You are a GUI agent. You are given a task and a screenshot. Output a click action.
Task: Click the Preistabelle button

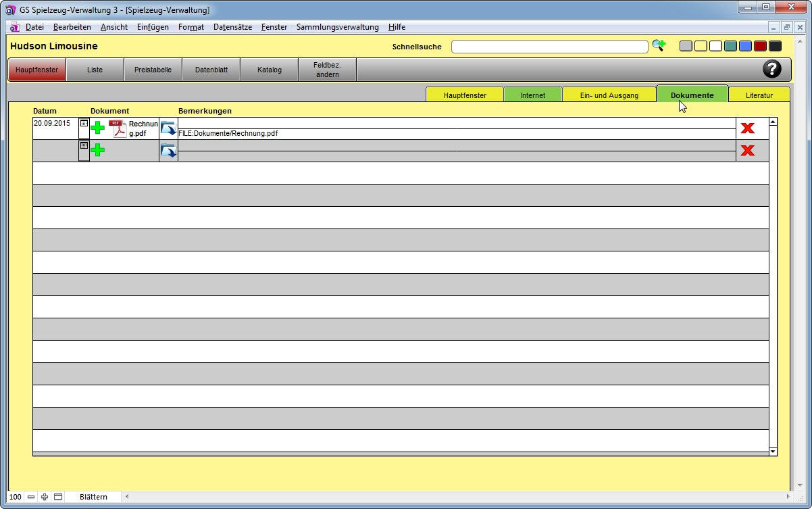tap(153, 70)
